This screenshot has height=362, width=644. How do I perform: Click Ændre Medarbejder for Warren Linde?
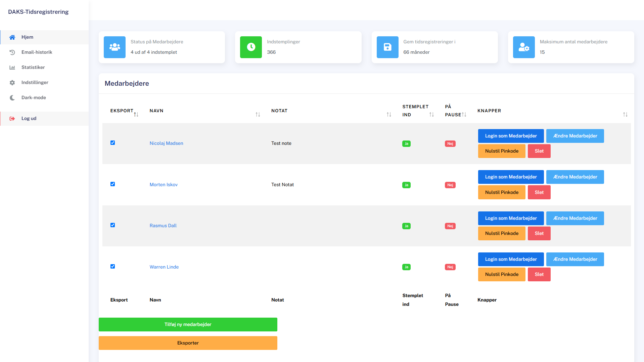coord(575,259)
